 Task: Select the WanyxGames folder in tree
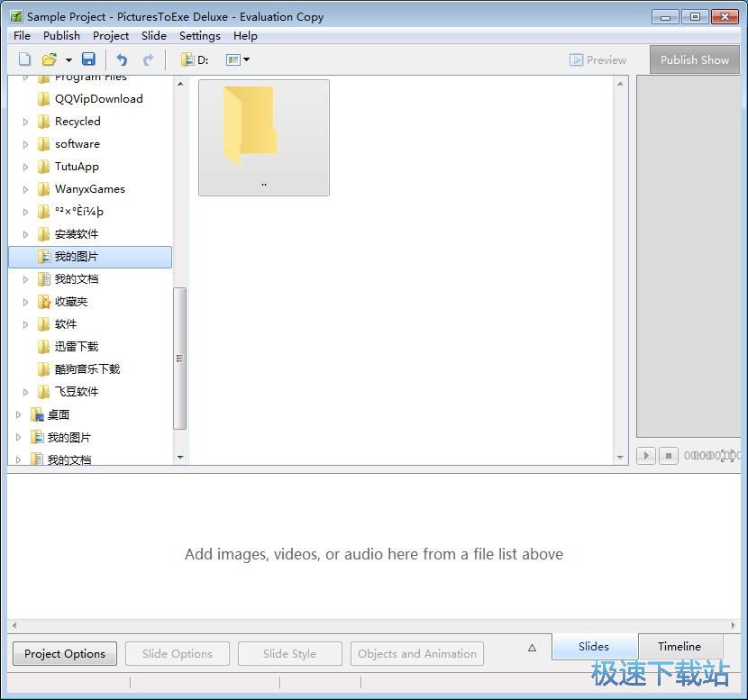[x=89, y=189]
